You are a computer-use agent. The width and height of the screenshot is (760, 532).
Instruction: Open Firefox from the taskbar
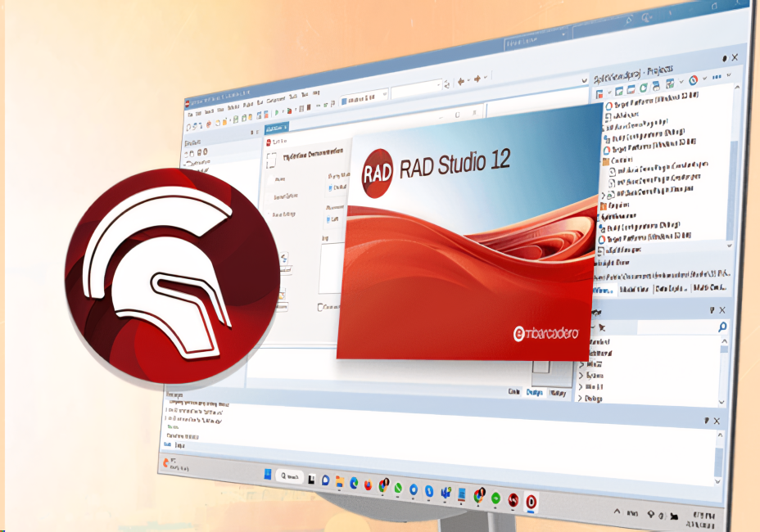pyautogui.click(x=368, y=485)
